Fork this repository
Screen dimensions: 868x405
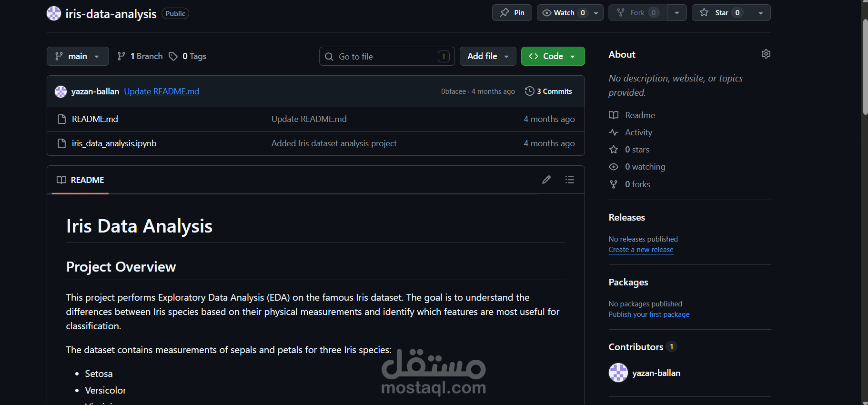tap(638, 13)
